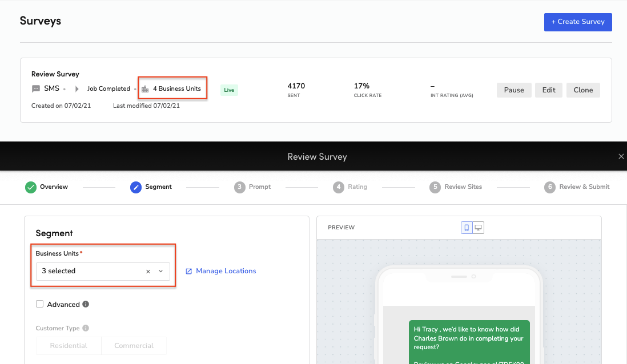Image resolution: width=627 pixels, height=364 pixels.
Task: Click the step 5 circle for Review Sites
Action: pyautogui.click(x=435, y=187)
